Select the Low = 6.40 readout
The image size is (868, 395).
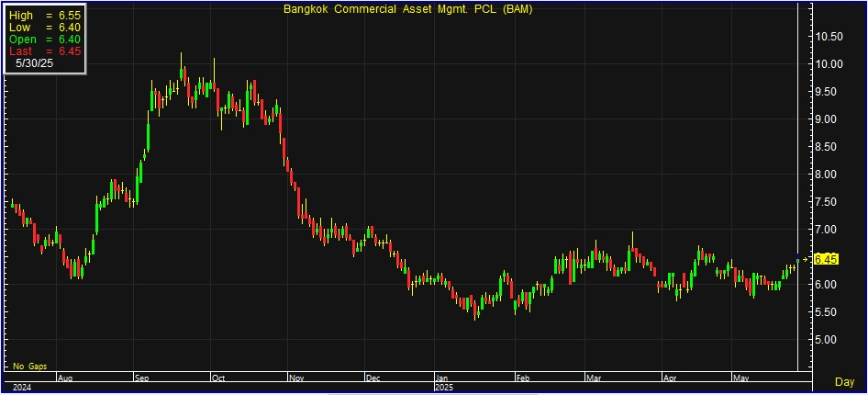tap(45, 28)
